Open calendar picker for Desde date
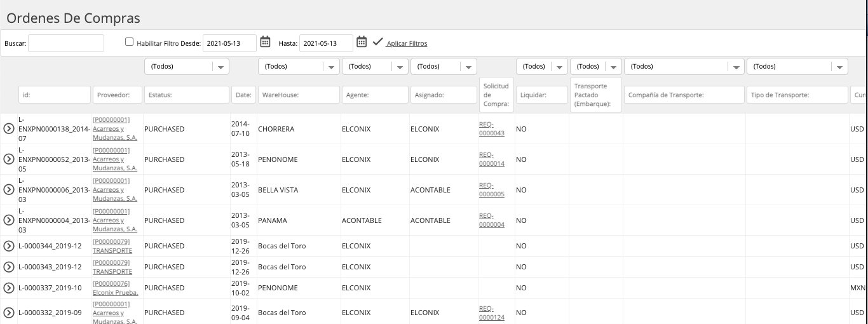The width and height of the screenshot is (868, 324). (266, 42)
